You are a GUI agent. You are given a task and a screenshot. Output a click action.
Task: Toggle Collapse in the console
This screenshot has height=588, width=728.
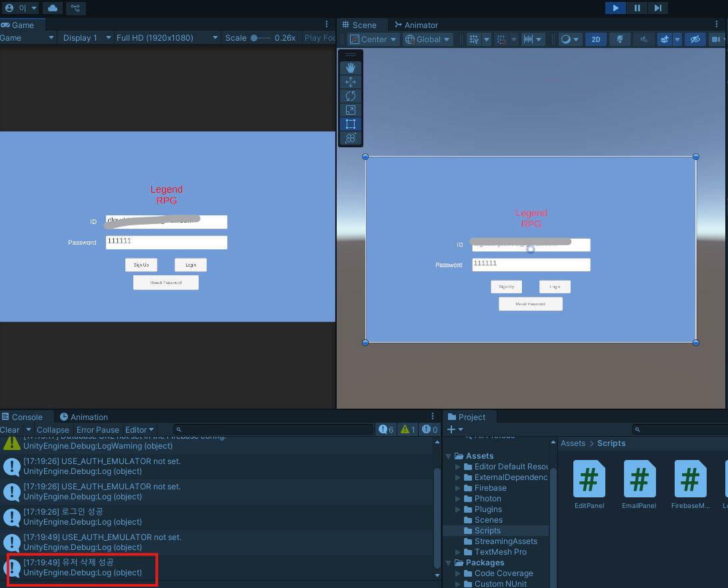click(53, 429)
